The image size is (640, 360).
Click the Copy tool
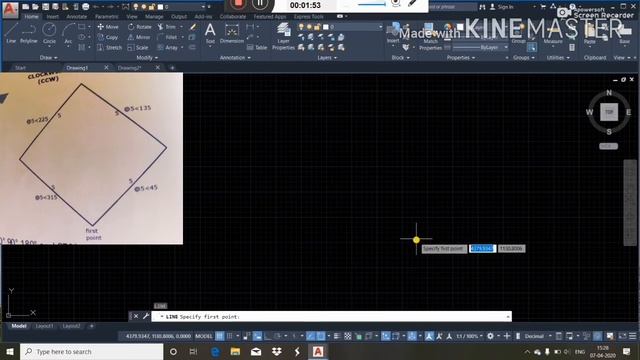(x=108, y=37)
